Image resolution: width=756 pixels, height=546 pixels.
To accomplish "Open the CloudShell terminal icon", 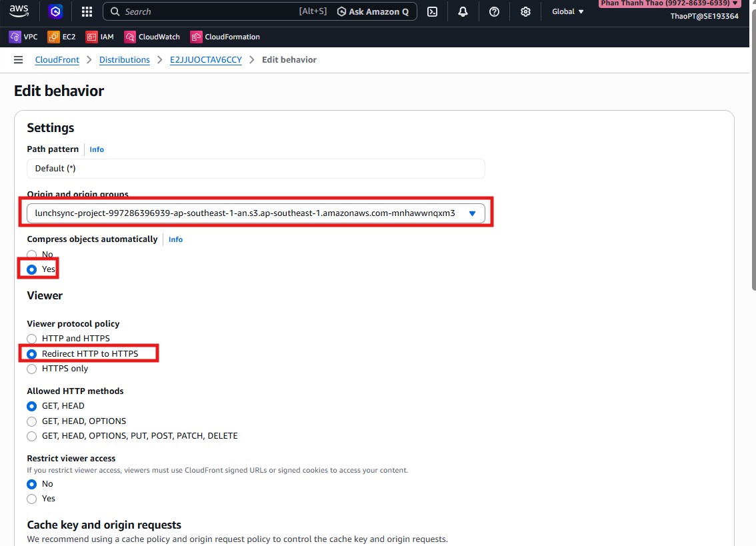I will pos(432,11).
